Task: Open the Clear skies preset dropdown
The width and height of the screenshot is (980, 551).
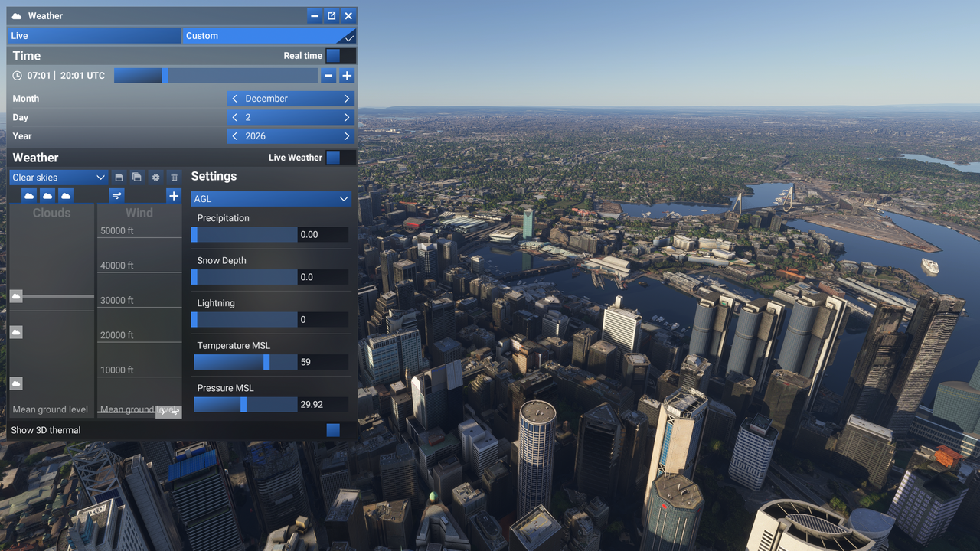Action: click(x=59, y=178)
